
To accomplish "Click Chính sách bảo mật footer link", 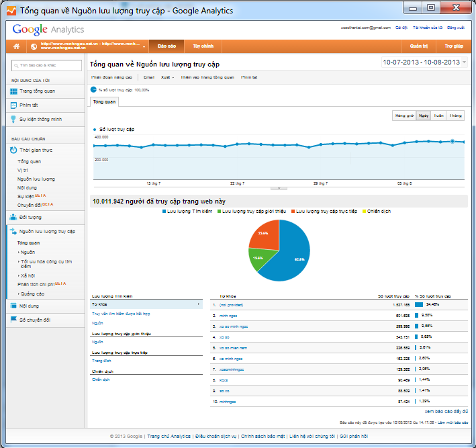I will click(x=263, y=436).
